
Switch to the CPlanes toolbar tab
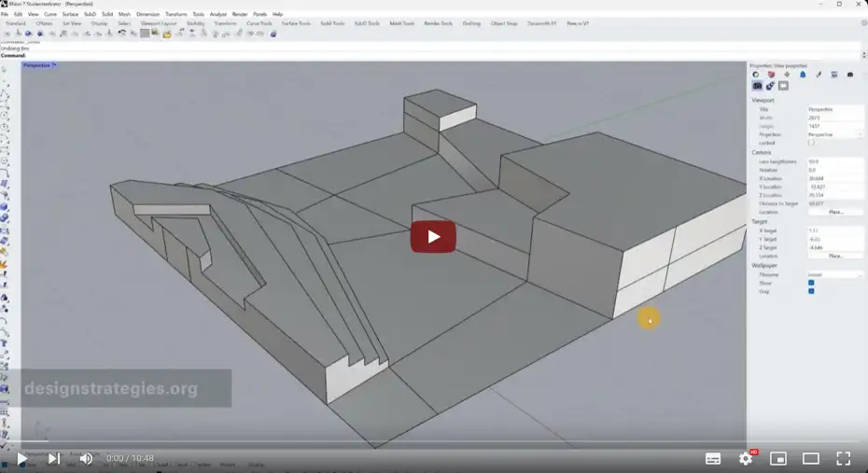[44, 23]
